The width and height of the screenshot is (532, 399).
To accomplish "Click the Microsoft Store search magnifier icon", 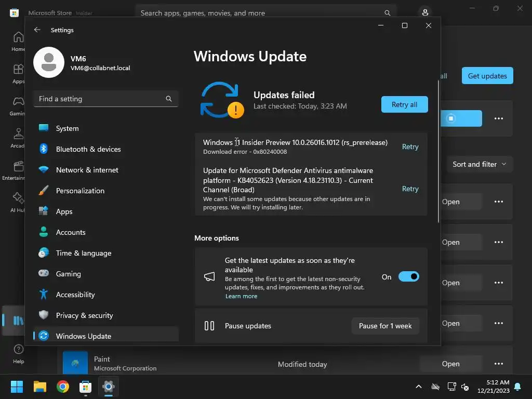I will [x=387, y=13].
